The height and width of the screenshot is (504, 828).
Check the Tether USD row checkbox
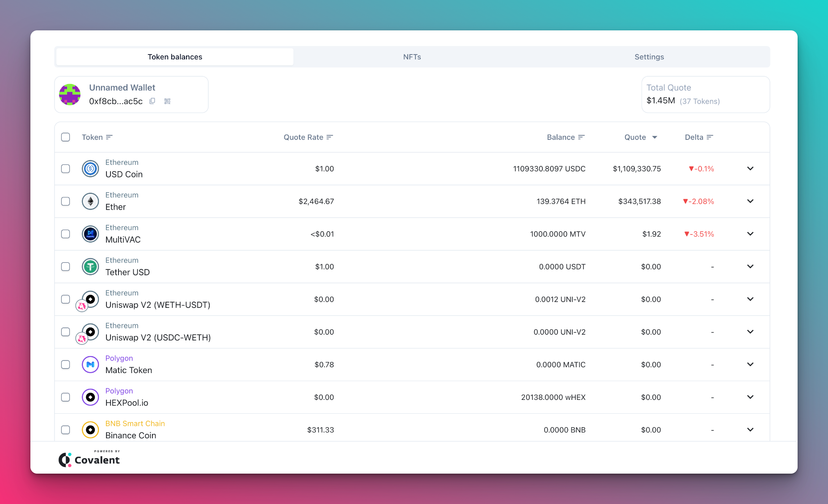click(66, 266)
